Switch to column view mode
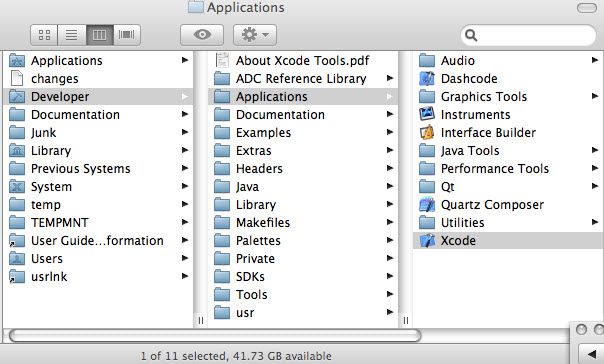This screenshot has width=604, height=364. [x=99, y=35]
